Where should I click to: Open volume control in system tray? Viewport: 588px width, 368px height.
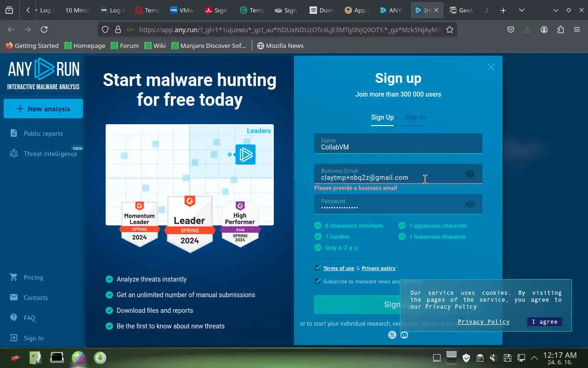pyautogui.click(x=494, y=358)
